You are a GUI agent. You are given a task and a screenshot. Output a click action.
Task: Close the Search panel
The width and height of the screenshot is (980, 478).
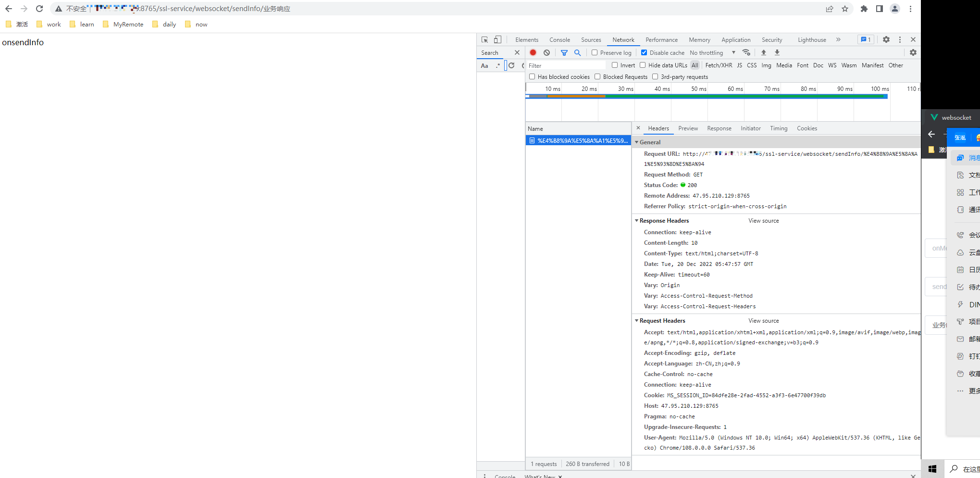pyautogui.click(x=517, y=52)
